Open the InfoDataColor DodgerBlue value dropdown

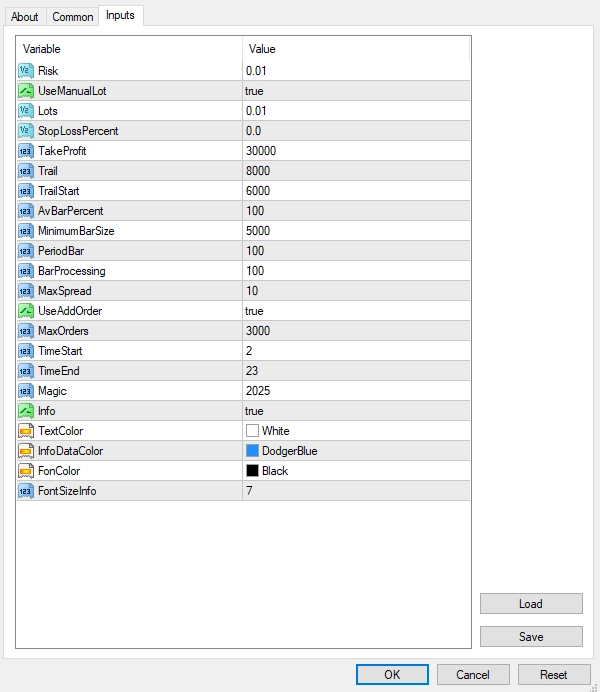355,451
